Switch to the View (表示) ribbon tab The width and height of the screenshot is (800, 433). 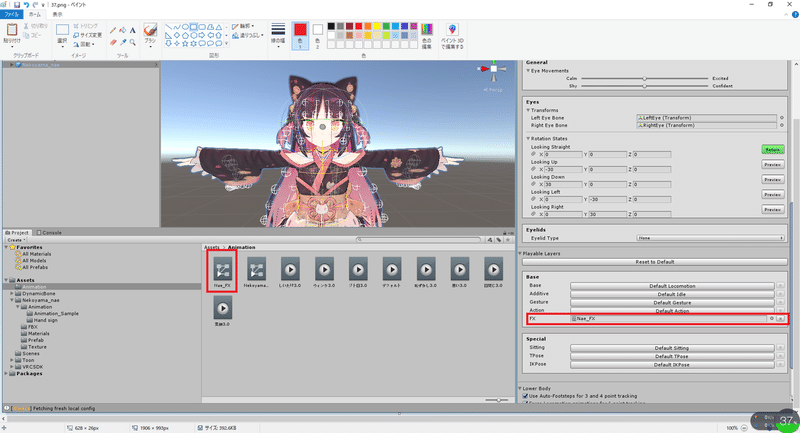tap(58, 14)
